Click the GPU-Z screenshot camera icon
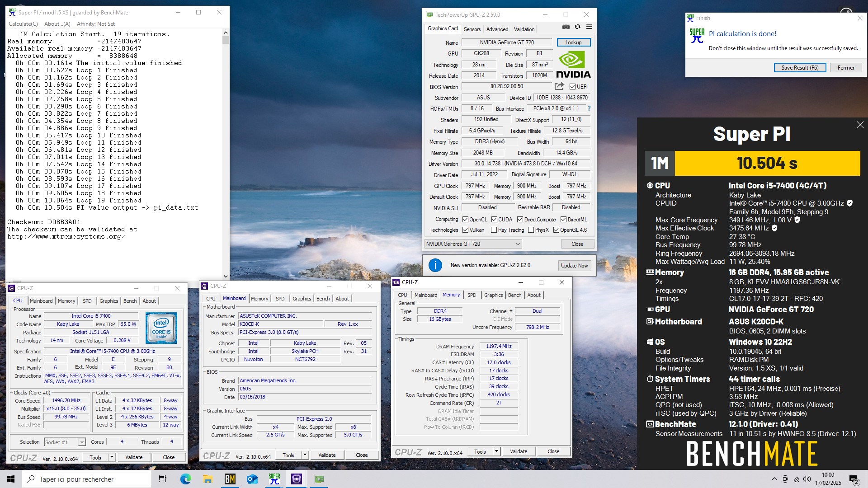The image size is (868, 488). [566, 27]
